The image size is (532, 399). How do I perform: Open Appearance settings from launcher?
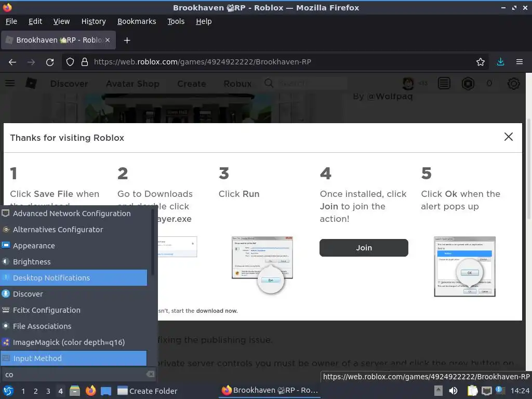74,246
